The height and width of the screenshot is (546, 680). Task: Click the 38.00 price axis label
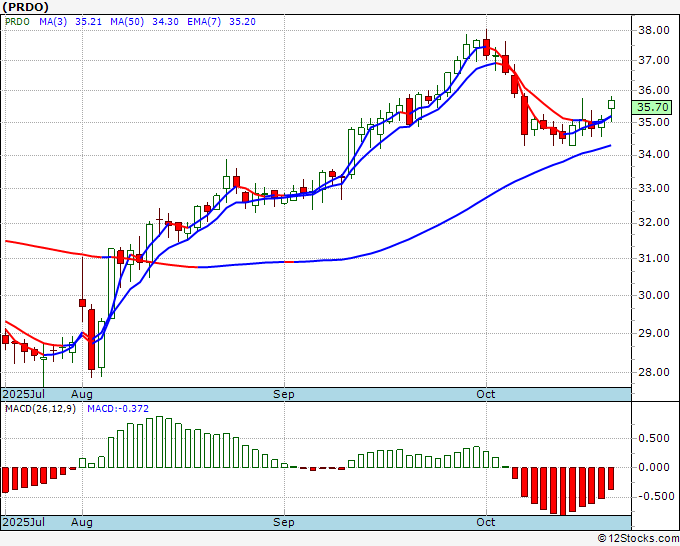coord(654,30)
